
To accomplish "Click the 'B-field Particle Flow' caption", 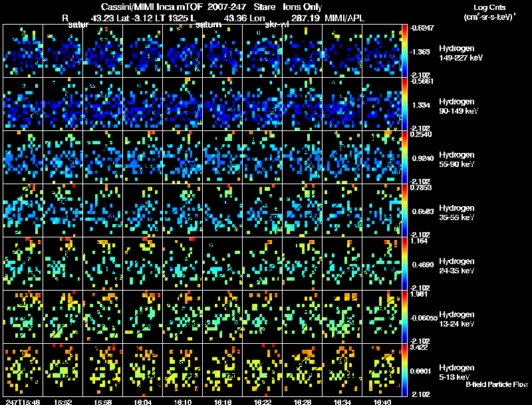I will (x=497, y=384).
